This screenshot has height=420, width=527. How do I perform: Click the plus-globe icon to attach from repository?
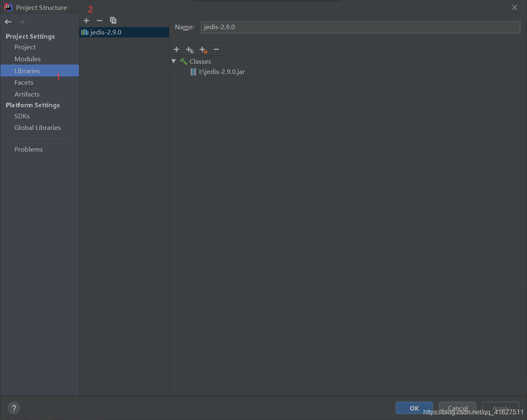coord(190,49)
